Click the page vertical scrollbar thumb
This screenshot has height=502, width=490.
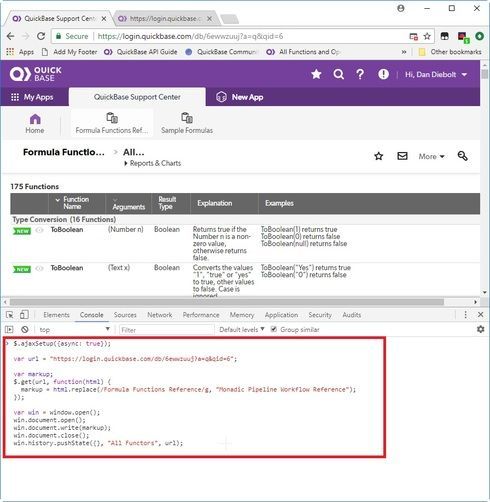tap(484, 74)
